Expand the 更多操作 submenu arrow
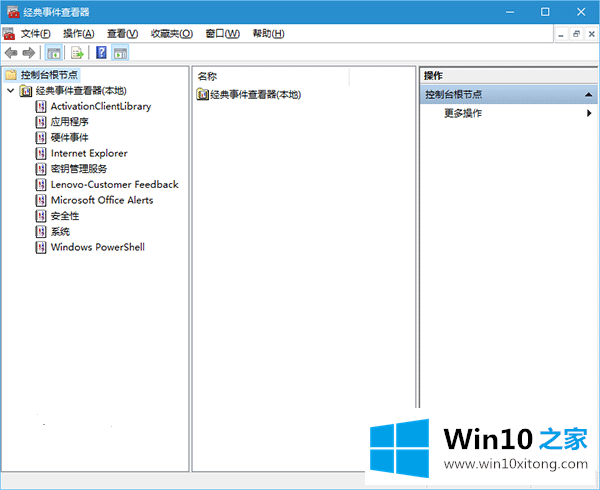This screenshot has width=600, height=490. pos(589,113)
